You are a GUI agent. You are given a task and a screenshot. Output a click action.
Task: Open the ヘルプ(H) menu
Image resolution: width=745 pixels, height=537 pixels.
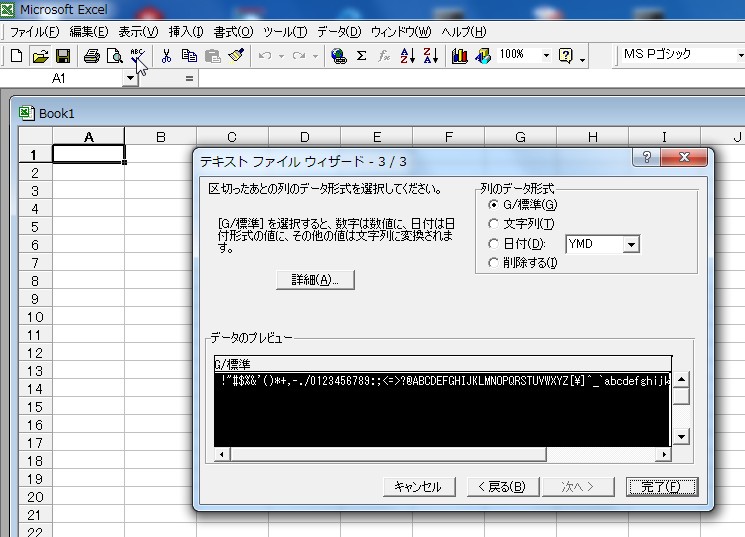tap(464, 32)
